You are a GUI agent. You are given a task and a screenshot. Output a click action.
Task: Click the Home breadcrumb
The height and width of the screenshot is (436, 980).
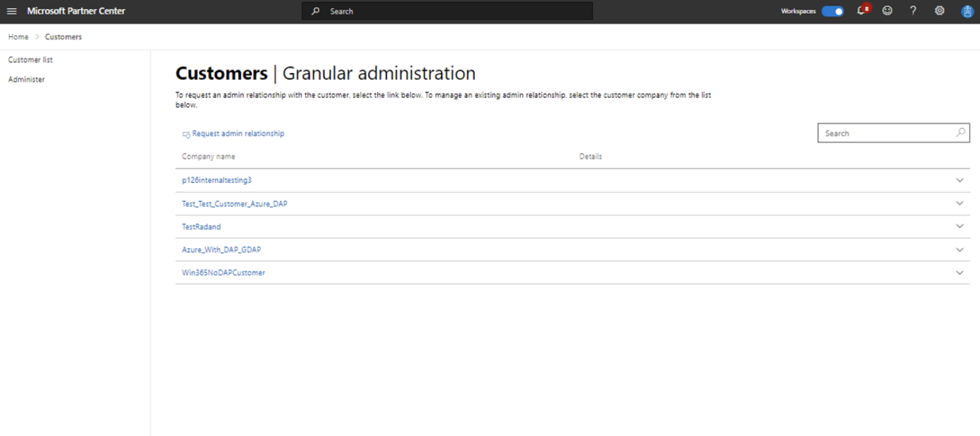tap(18, 36)
